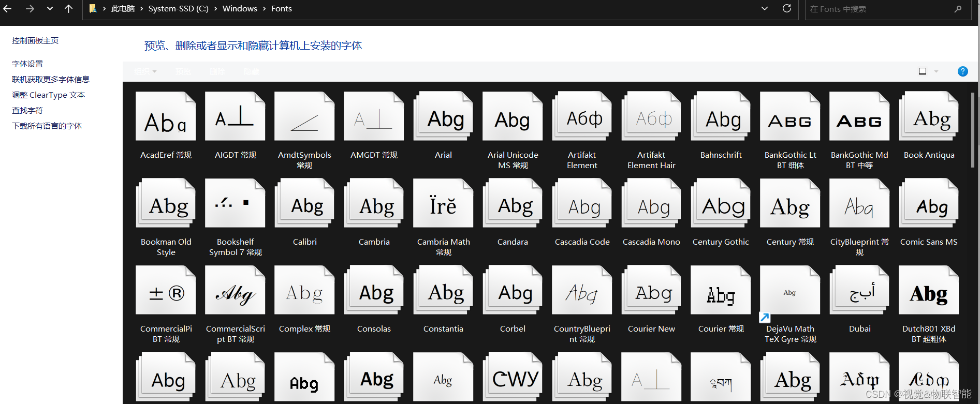Select the Complex 常规 font icon

pyautogui.click(x=304, y=290)
